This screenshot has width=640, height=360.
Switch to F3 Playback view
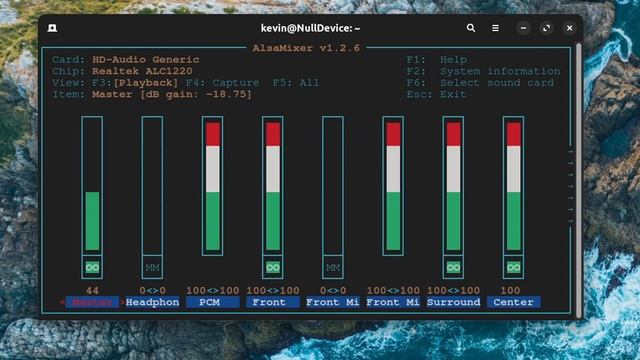135,83
